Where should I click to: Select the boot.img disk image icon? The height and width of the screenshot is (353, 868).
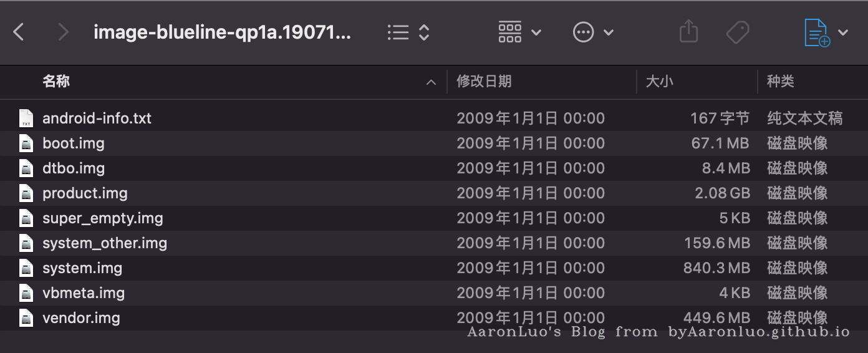(x=26, y=143)
